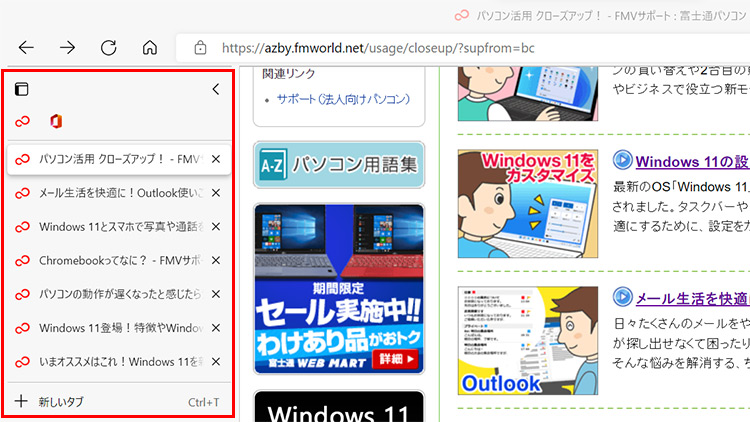The width and height of the screenshot is (750, 422).
Task: Open a new tab with 新しいタブ
Action: point(60,402)
